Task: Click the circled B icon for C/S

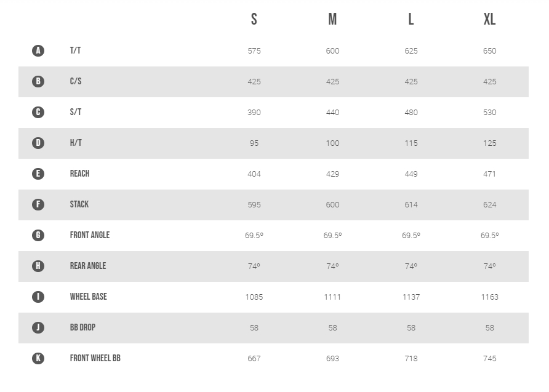Action: pyautogui.click(x=38, y=82)
